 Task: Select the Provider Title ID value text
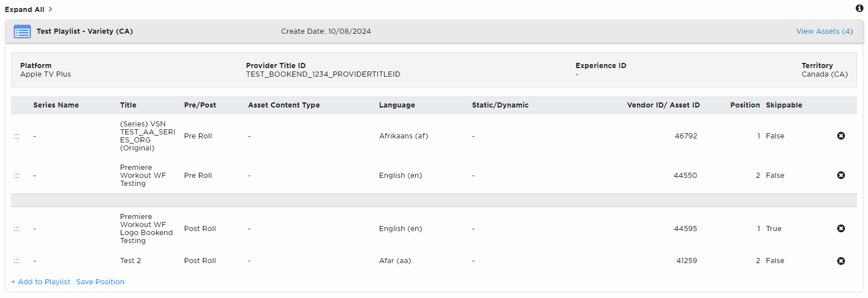323,74
